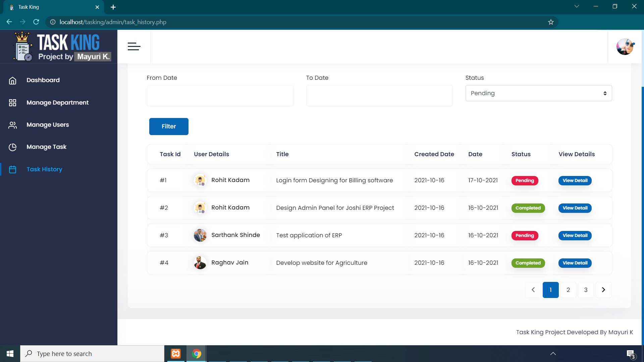The image size is (644, 362).
Task: Open Dashboard from the sidebar
Action: (x=43, y=80)
